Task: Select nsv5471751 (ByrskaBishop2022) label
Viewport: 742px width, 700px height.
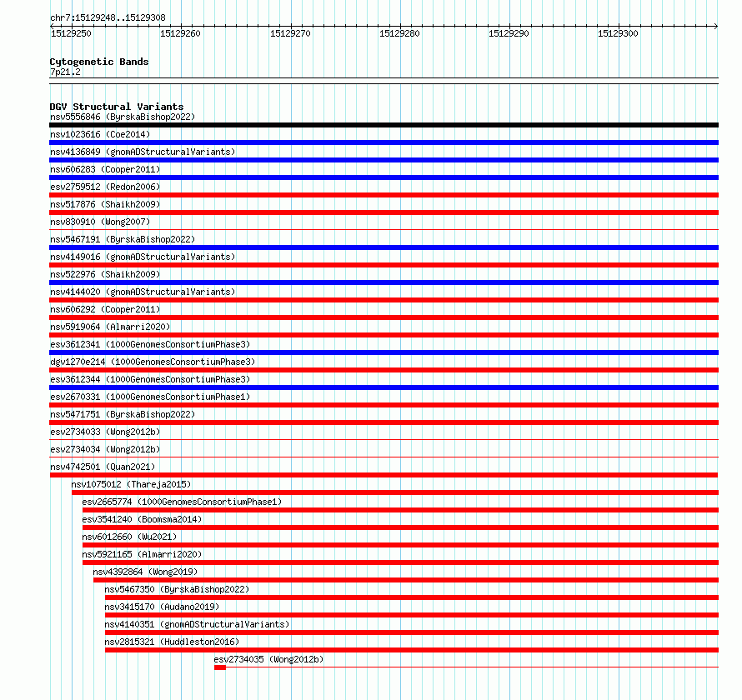Action: [123, 414]
